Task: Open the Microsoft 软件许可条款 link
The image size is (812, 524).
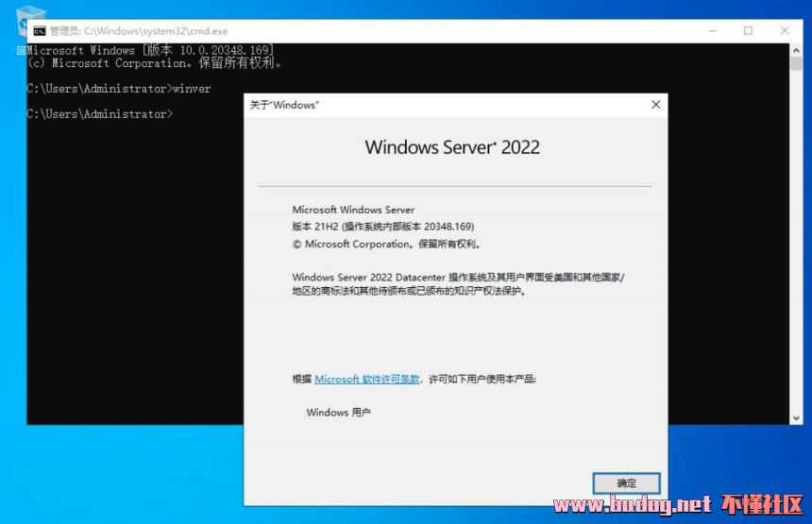Action: tap(366, 379)
